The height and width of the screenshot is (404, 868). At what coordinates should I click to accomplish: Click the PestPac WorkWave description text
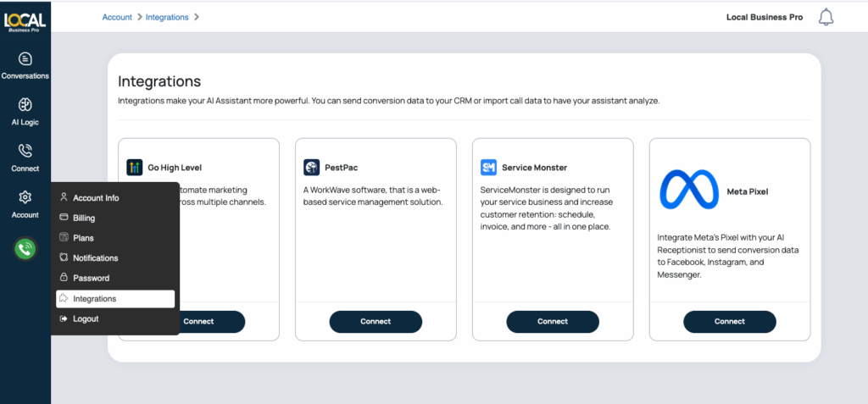coord(373,196)
